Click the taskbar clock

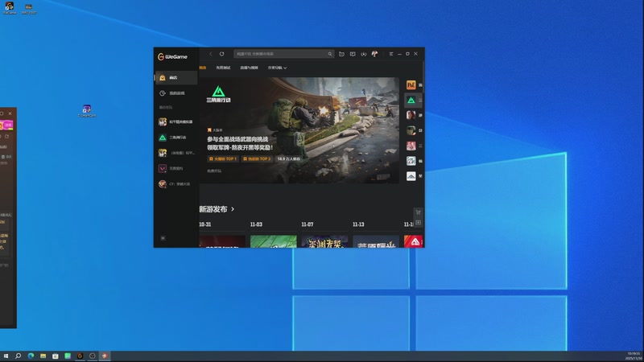634,356
